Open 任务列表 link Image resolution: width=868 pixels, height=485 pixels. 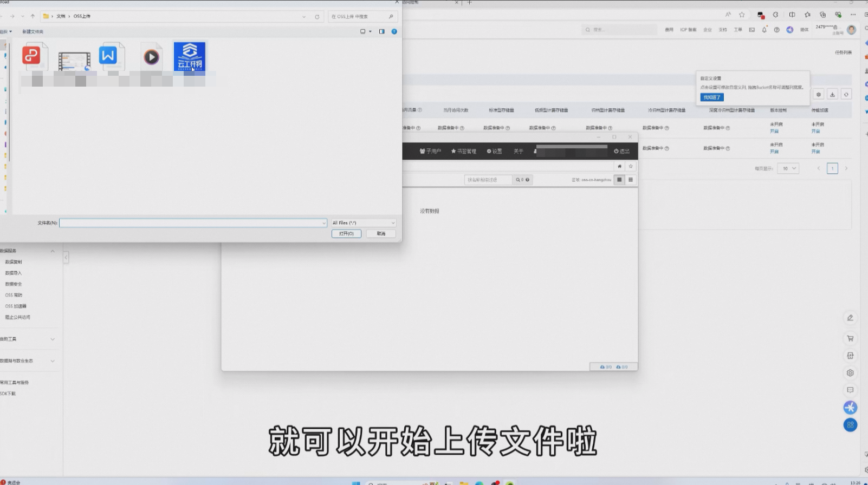point(843,53)
